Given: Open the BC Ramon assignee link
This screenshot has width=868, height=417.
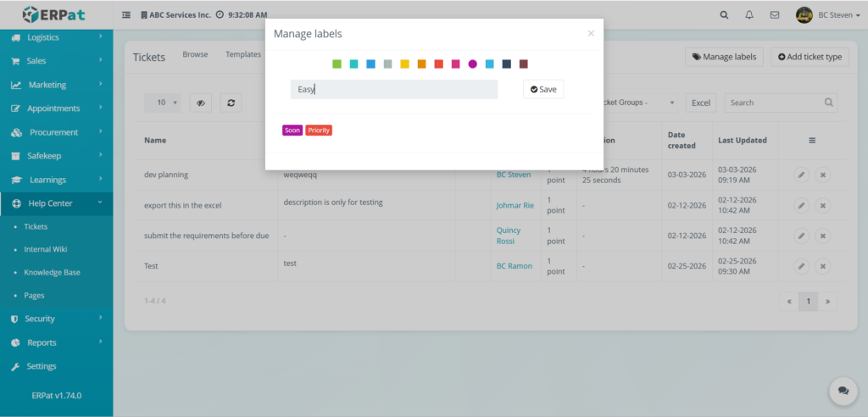Looking at the screenshot, I should coord(515,266).
